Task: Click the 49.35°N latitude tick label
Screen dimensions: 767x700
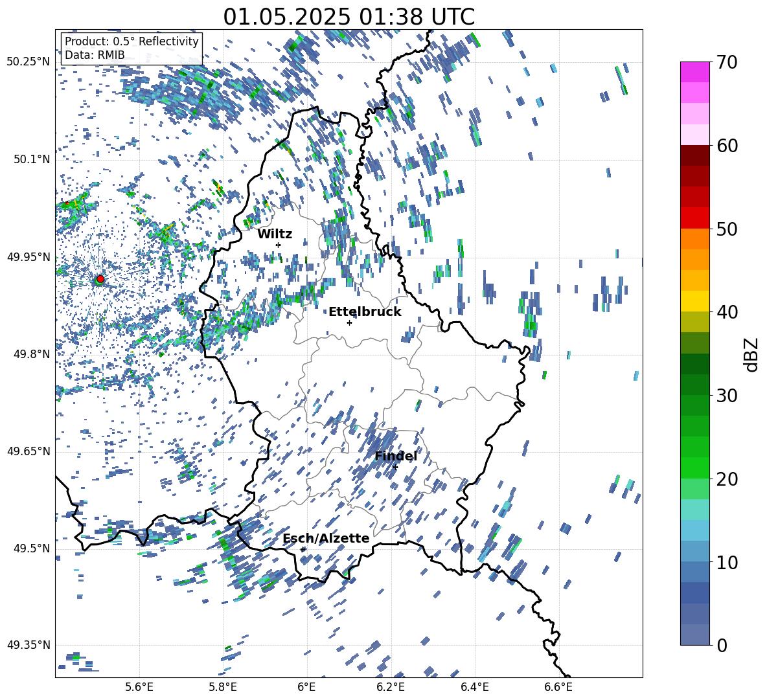Action: (29, 645)
